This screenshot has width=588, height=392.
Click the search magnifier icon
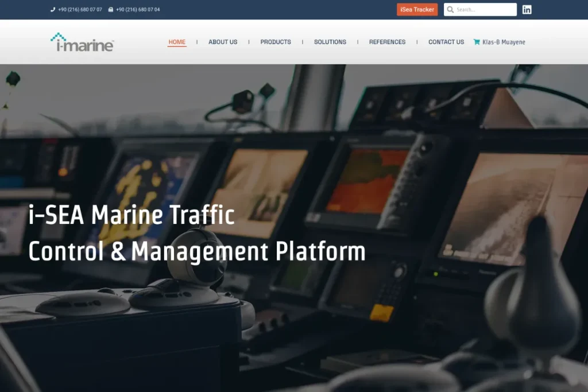[x=450, y=10]
